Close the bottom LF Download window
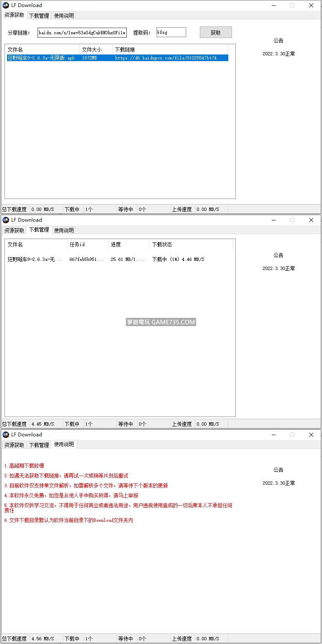 311,435
